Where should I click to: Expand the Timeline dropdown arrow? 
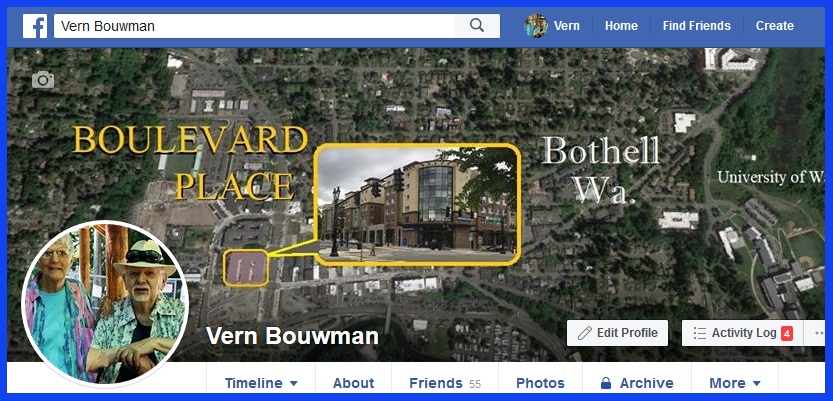(294, 383)
